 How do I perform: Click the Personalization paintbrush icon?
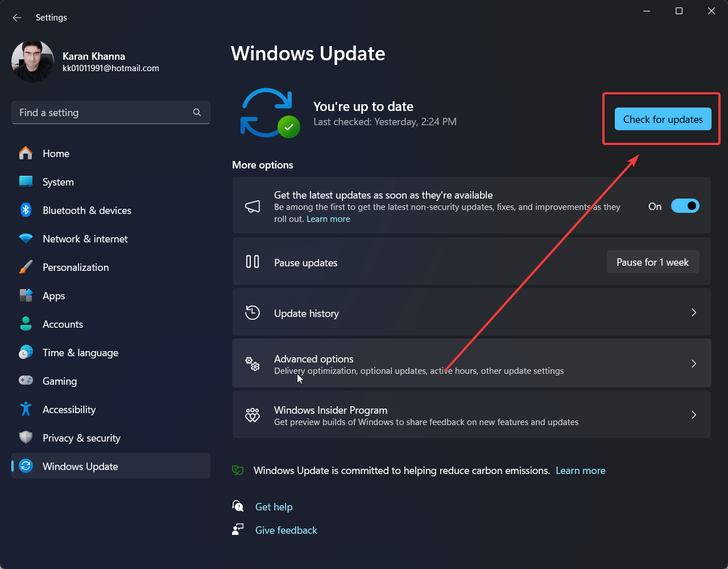(x=26, y=267)
